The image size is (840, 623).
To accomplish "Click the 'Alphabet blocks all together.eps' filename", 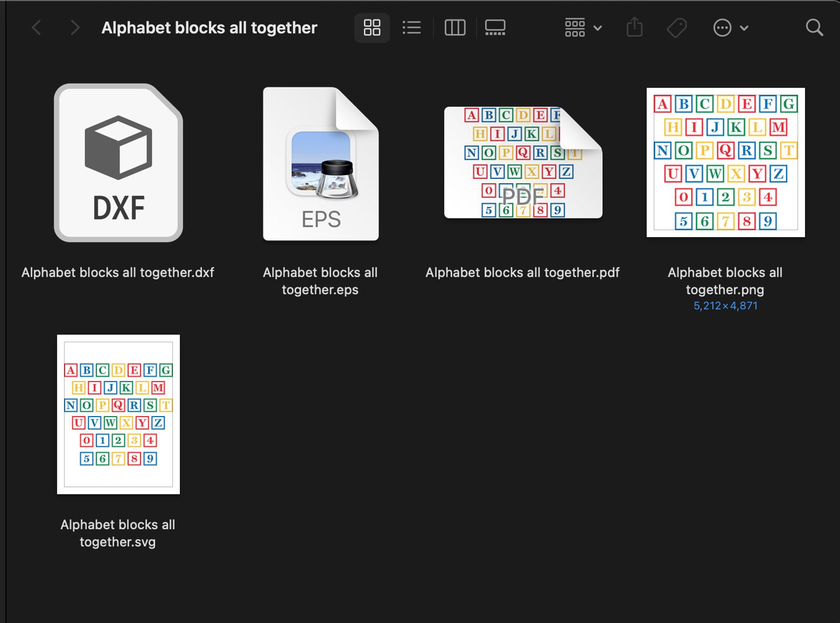I will coord(320,281).
